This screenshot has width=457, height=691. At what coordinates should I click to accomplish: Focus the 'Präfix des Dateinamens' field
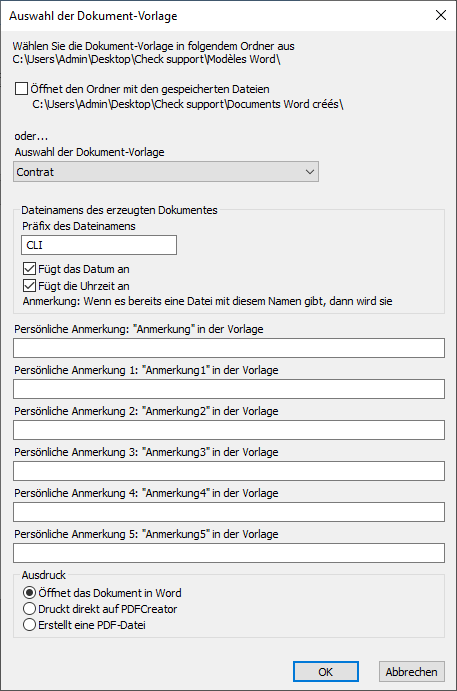[99, 245]
